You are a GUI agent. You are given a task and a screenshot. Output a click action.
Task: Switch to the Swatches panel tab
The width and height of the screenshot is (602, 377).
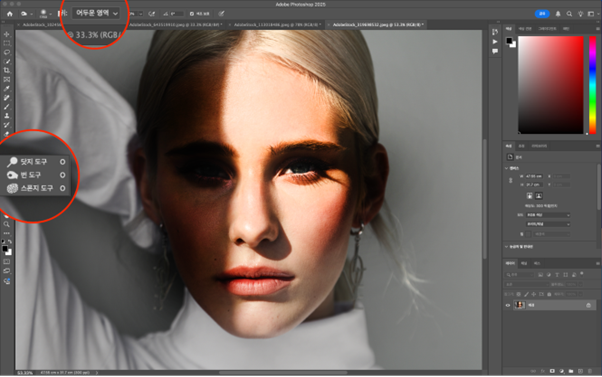tap(524, 29)
